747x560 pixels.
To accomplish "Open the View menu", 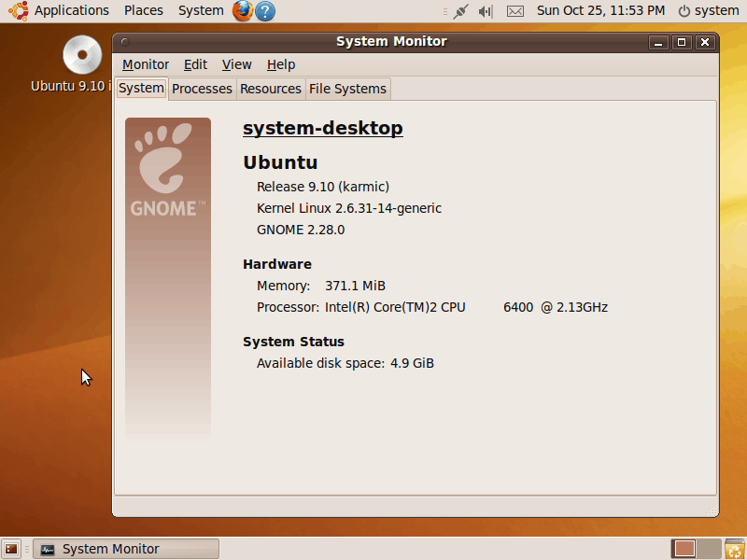I will (236, 64).
